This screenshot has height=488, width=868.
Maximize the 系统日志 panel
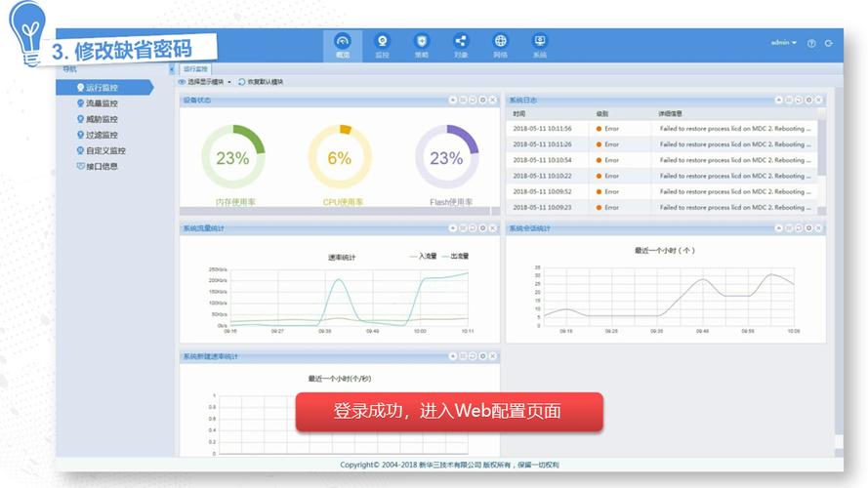(789, 101)
